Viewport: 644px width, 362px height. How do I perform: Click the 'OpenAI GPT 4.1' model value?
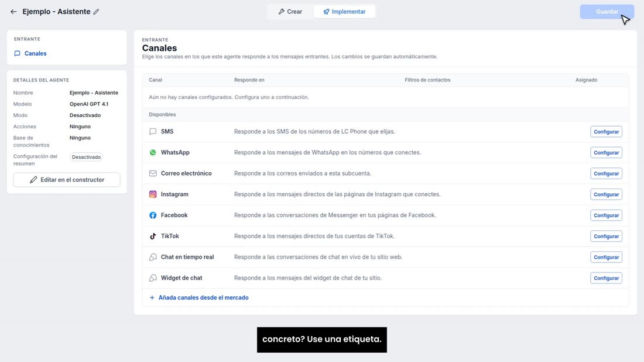[x=89, y=104]
